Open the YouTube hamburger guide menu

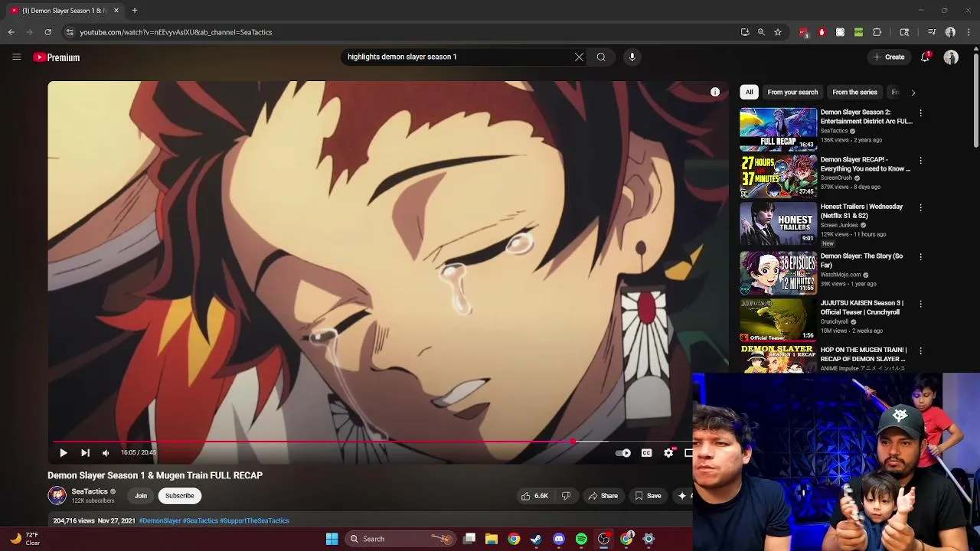tap(16, 57)
